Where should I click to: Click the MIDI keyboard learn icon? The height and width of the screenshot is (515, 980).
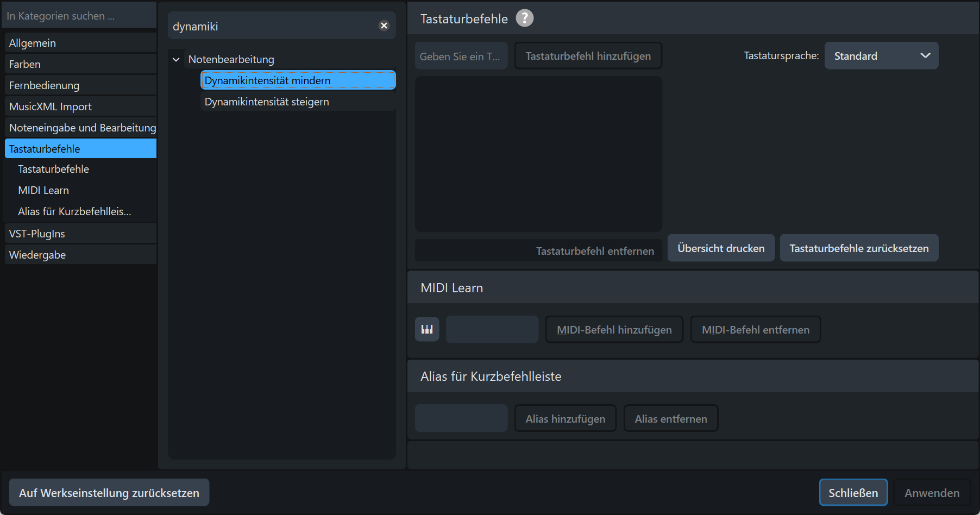427,330
